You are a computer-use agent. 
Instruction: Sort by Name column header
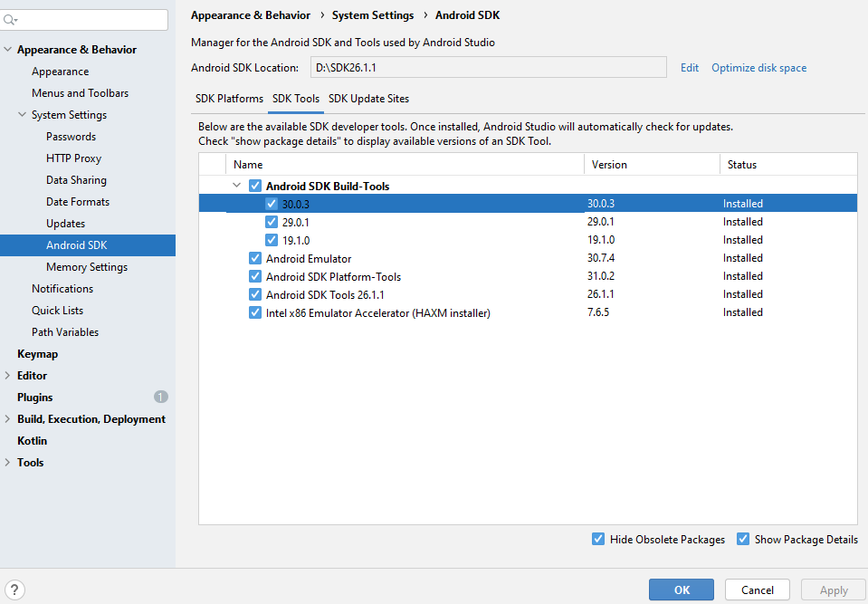405,165
